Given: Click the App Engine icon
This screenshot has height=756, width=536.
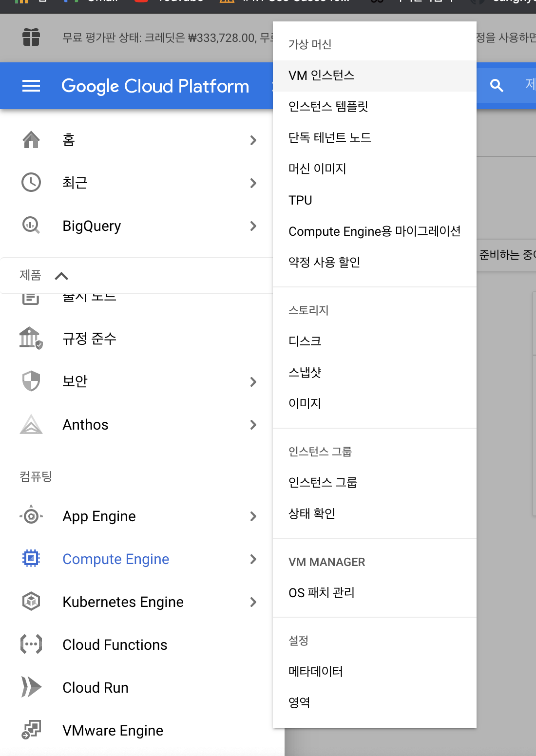Looking at the screenshot, I should click(31, 515).
